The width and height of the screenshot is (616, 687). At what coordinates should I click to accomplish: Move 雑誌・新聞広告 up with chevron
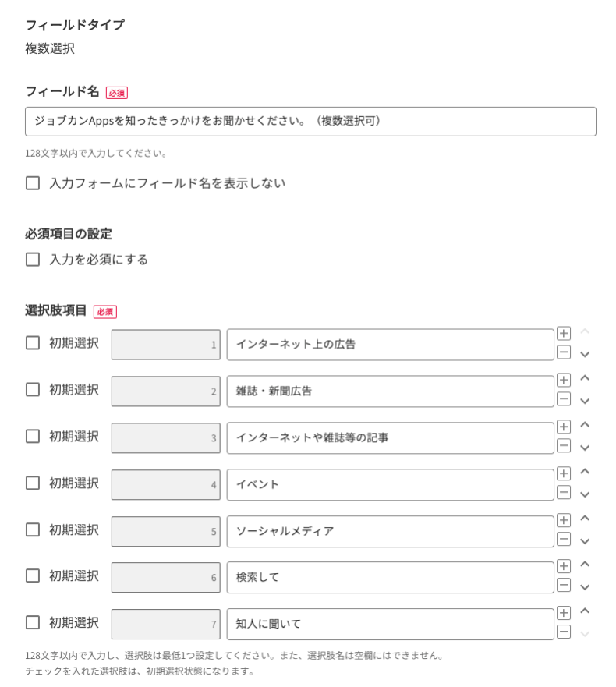[x=585, y=378]
